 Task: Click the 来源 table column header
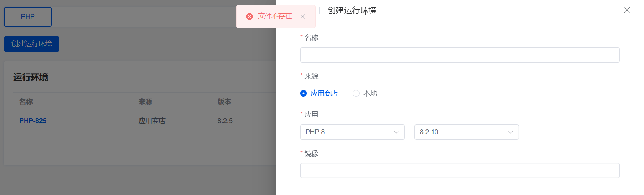(x=145, y=102)
